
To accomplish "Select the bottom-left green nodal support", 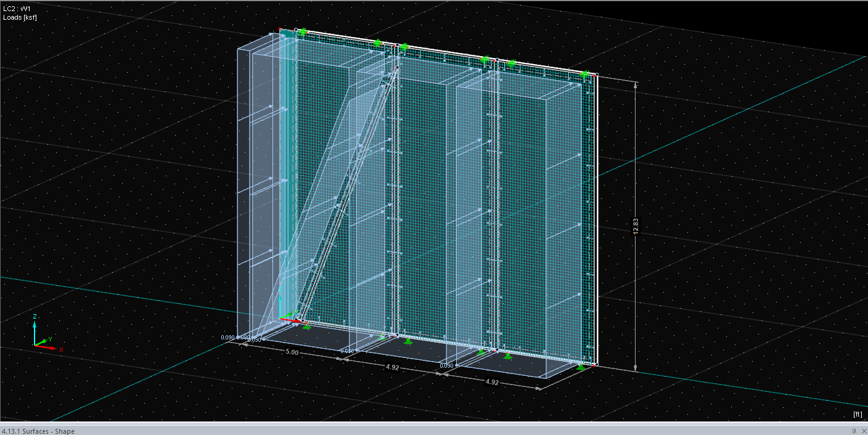I will pyautogui.click(x=306, y=326).
